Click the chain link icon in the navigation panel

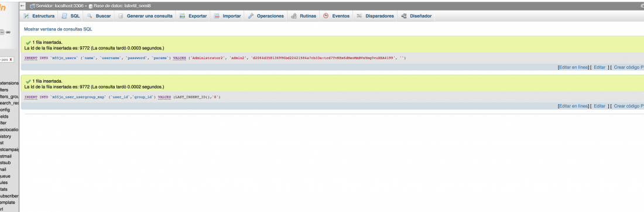(x=8, y=32)
